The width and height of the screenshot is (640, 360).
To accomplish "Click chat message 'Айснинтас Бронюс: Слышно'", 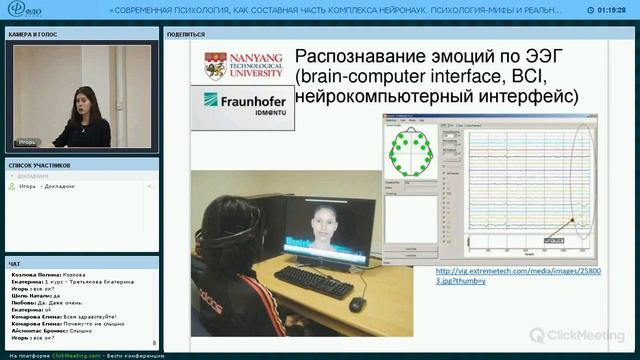I will coord(51,331).
